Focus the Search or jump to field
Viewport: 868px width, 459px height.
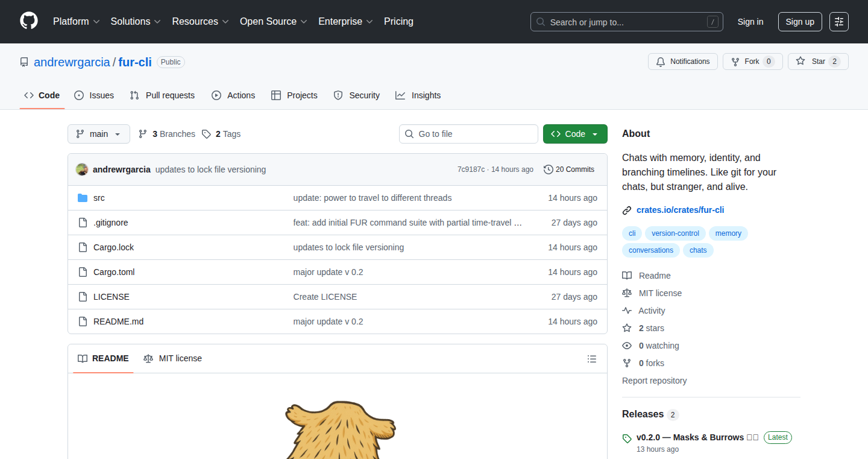point(627,22)
